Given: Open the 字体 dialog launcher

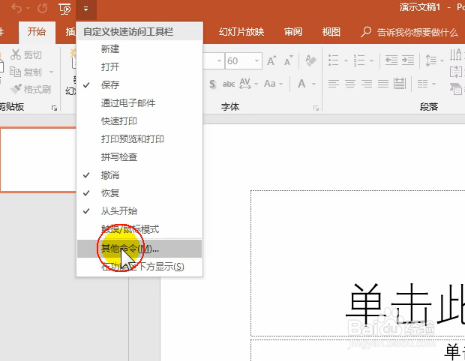Looking at the screenshot, I should (316, 108).
